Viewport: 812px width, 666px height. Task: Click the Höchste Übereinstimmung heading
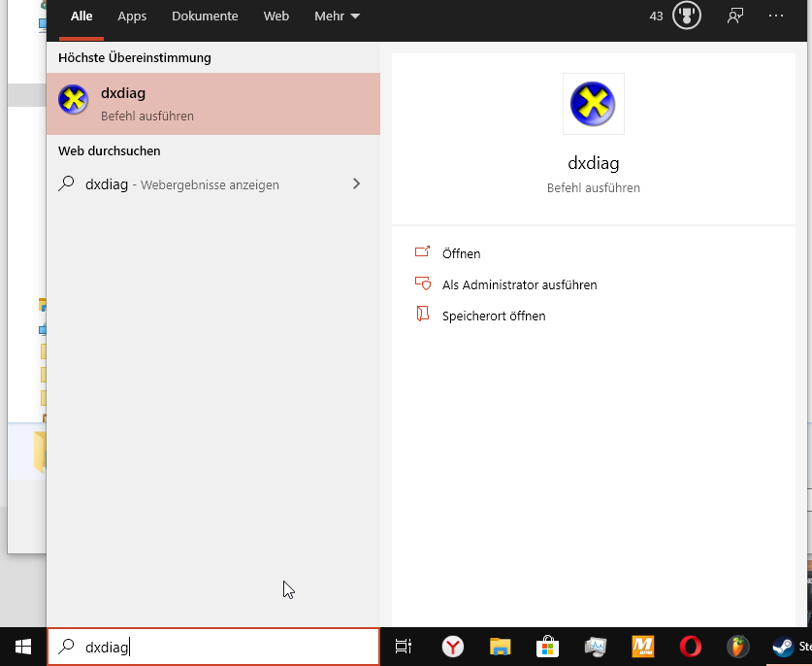click(x=135, y=57)
